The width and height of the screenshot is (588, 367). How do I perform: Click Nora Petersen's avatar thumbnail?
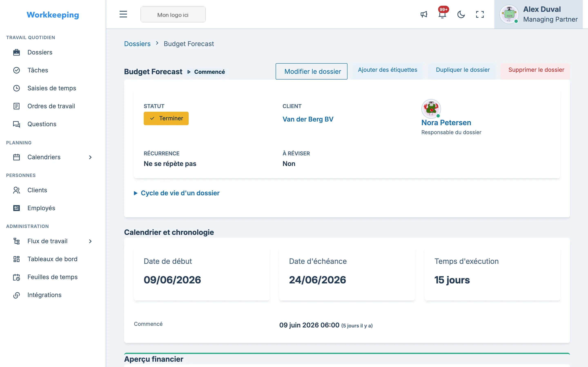pos(431,108)
